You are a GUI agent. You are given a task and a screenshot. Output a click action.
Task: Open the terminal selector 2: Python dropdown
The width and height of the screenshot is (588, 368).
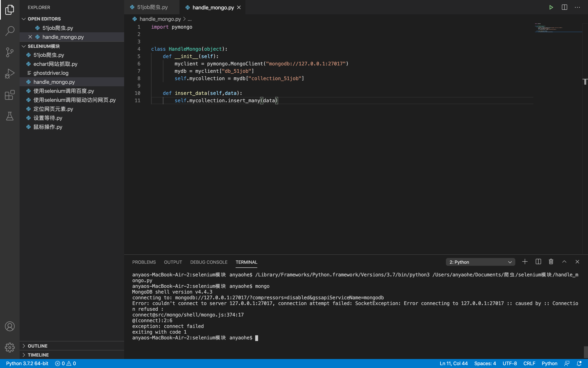coord(480,262)
